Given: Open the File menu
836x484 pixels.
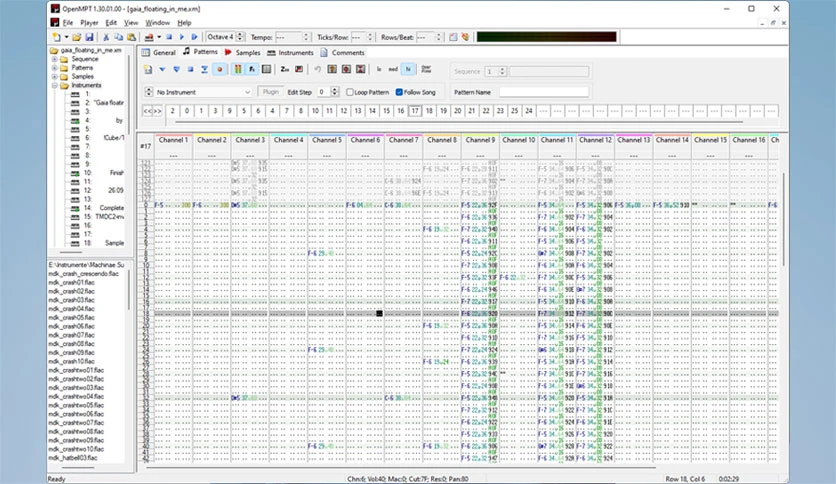Looking at the screenshot, I should [x=68, y=23].
